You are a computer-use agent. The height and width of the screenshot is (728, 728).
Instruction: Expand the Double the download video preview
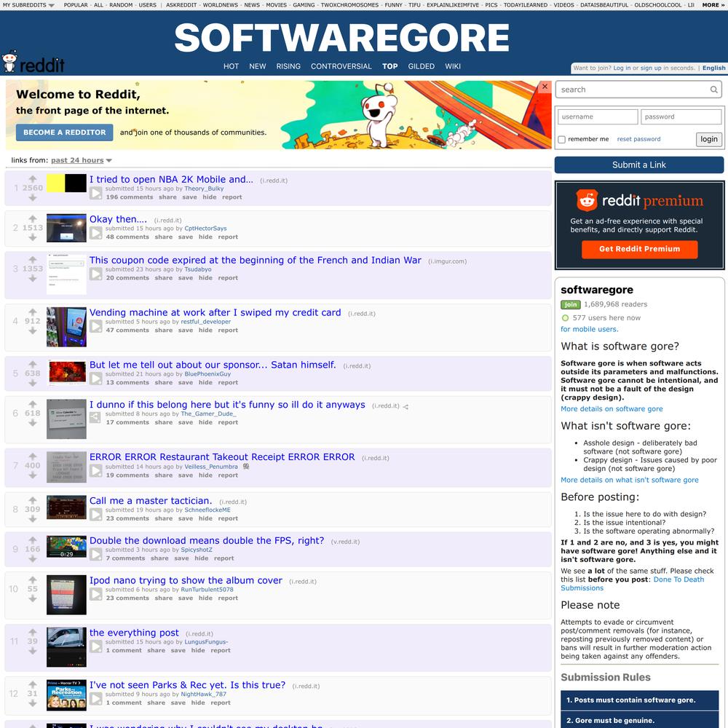pyautogui.click(x=95, y=554)
